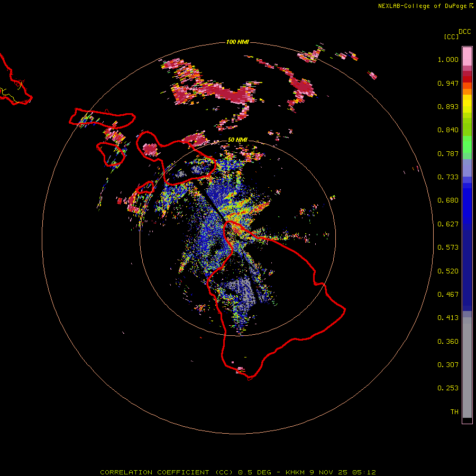Click the 1.000 color scale value
This screenshot has width=476, height=476.
(x=448, y=59)
